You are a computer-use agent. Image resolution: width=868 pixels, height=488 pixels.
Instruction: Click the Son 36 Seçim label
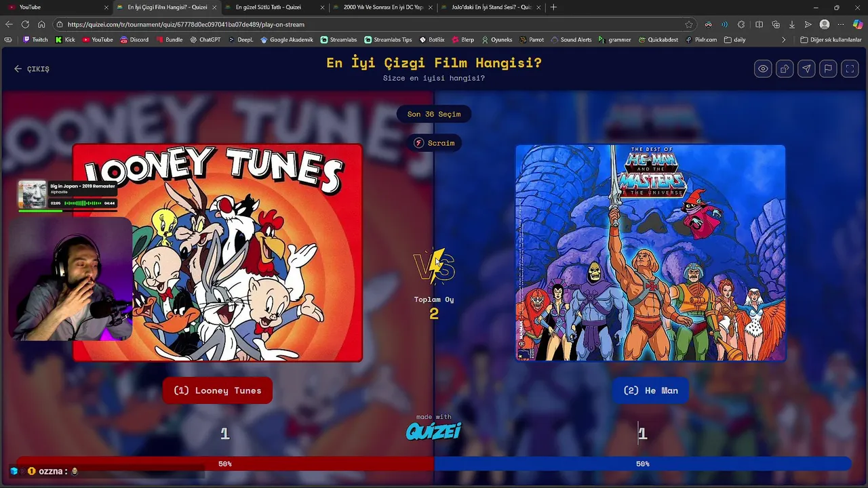[434, 114]
